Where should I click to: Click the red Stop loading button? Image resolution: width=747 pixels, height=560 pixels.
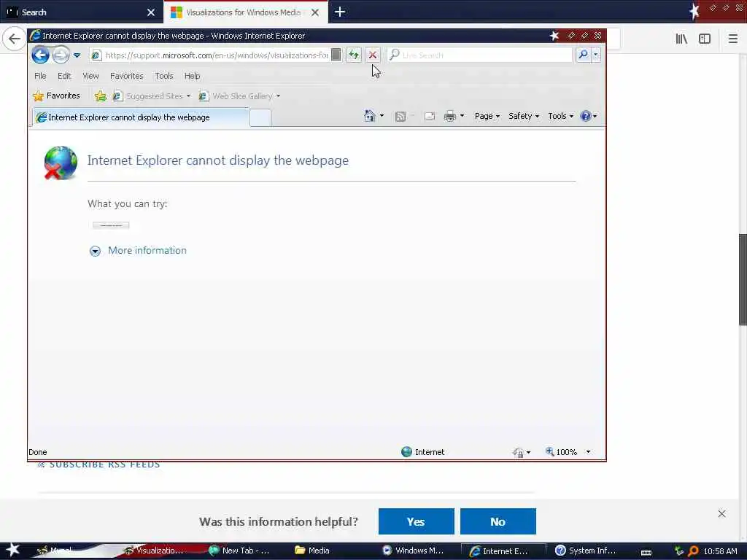point(373,55)
